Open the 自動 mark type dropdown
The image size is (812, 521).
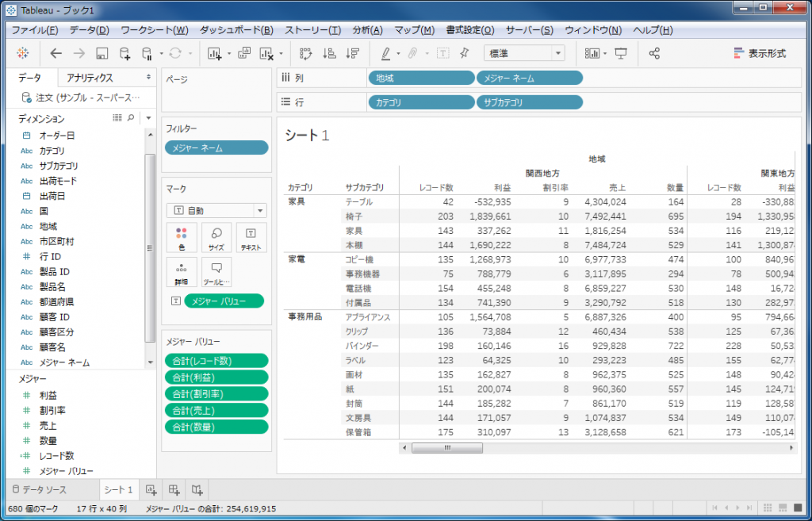[x=216, y=211]
